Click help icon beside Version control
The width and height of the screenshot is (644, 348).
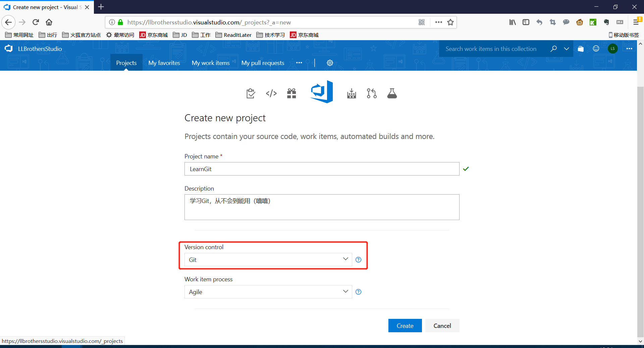click(358, 260)
